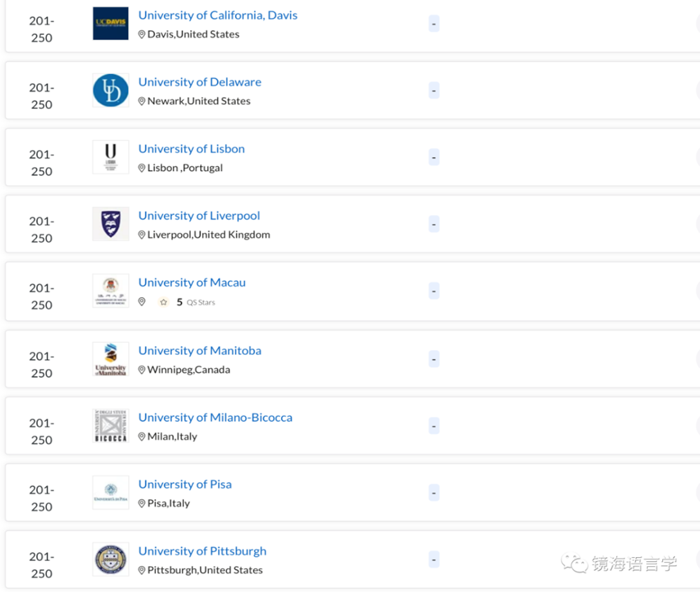Click the University of Manitoba logo
The height and width of the screenshot is (592, 700).
(110, 359)
